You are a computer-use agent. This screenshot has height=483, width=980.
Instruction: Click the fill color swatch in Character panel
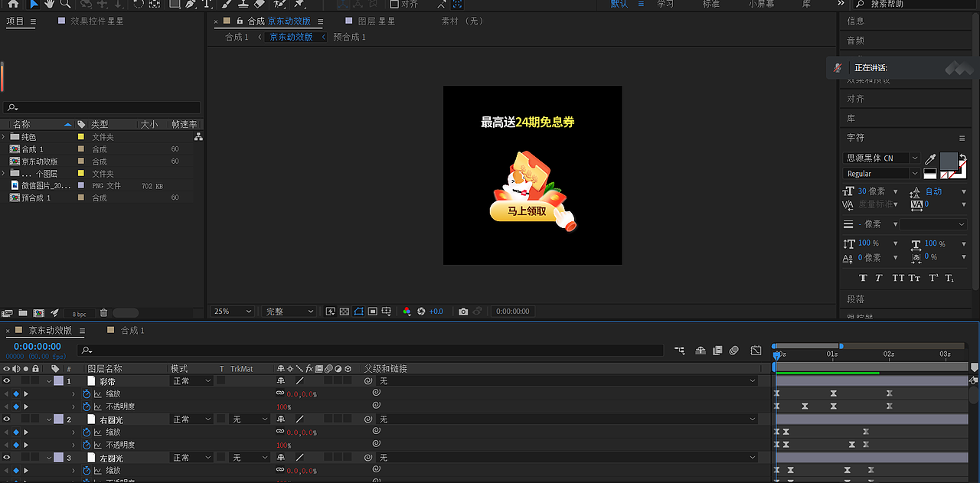(949, 161)
